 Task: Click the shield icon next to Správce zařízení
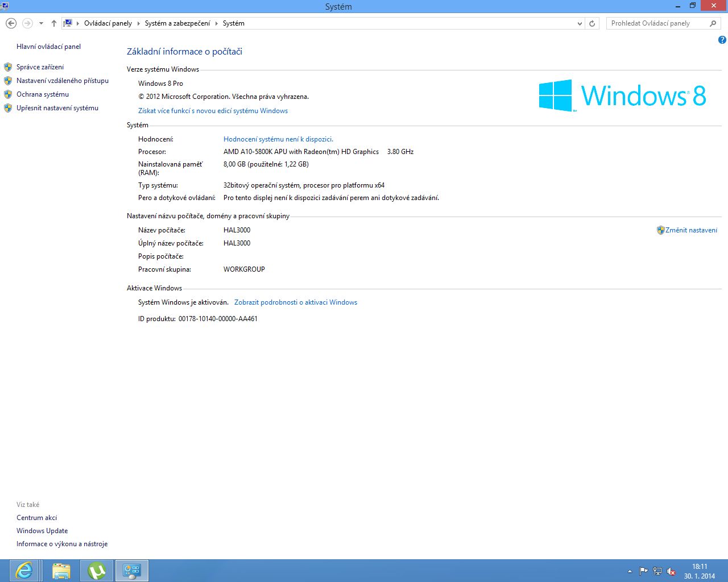click(8, 67)
